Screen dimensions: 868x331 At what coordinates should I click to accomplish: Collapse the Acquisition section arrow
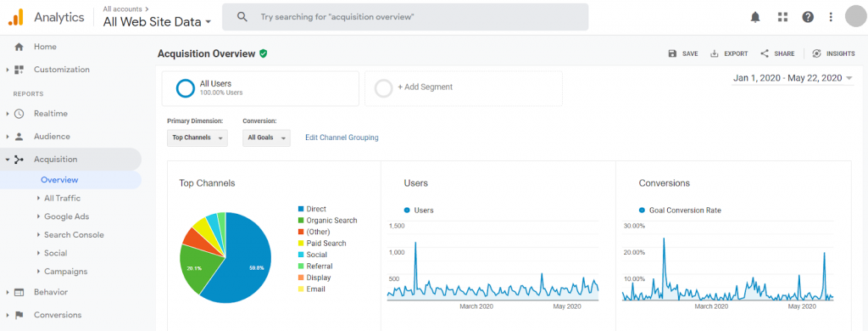click(8, 160)
